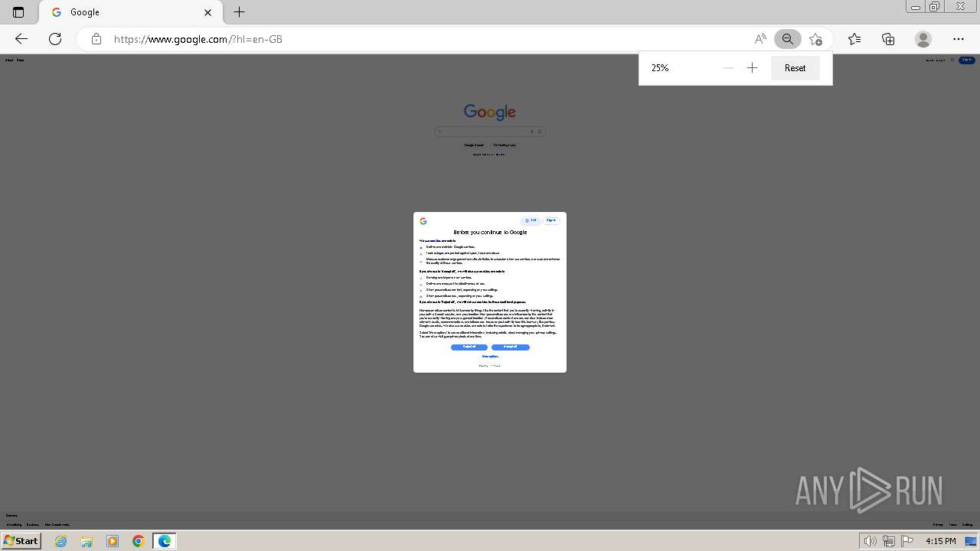Open Settings and more menu
The image size is (980, 551).
coord(959,39)
